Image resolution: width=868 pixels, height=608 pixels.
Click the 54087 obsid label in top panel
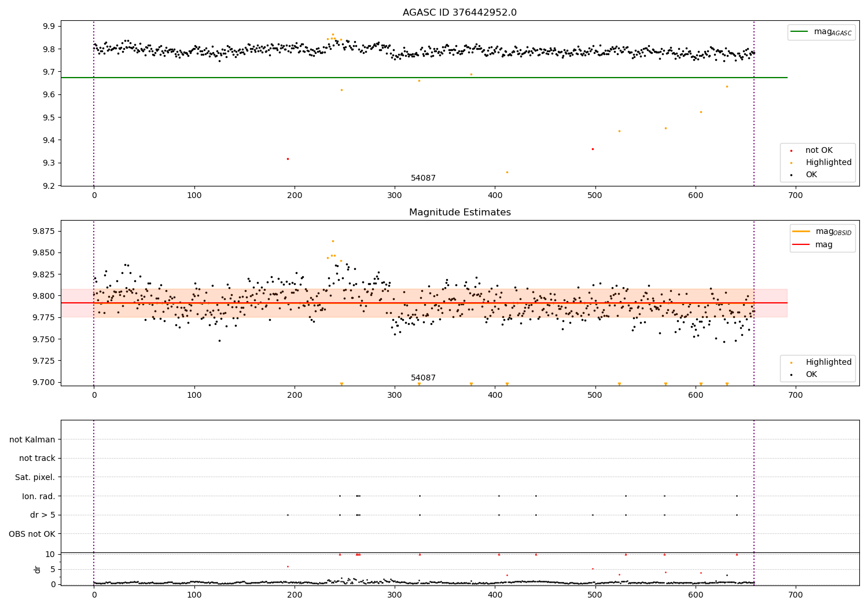tap(423, 178)
